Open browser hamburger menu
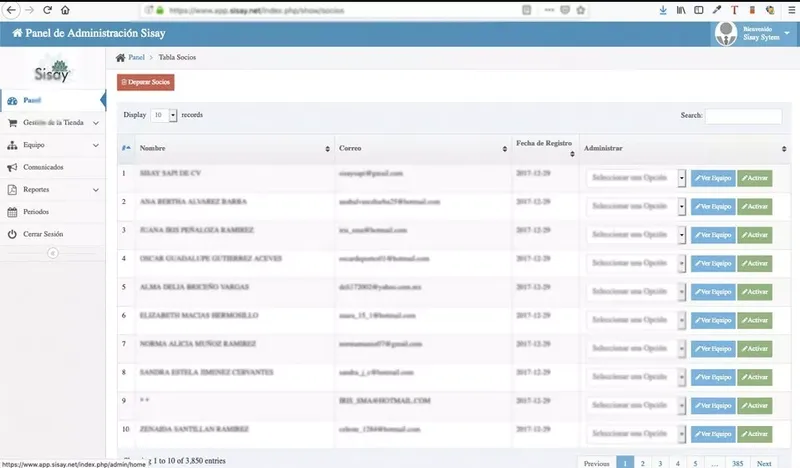 (x=792, y=10)
